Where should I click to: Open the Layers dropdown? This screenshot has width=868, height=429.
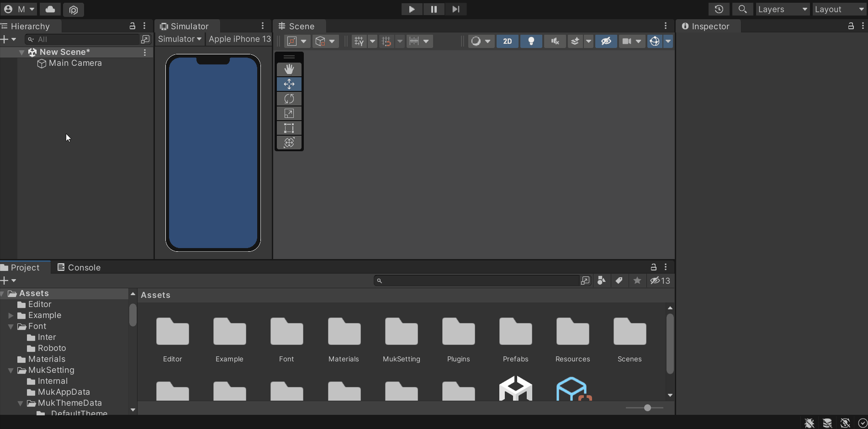(x=783, y=9)
